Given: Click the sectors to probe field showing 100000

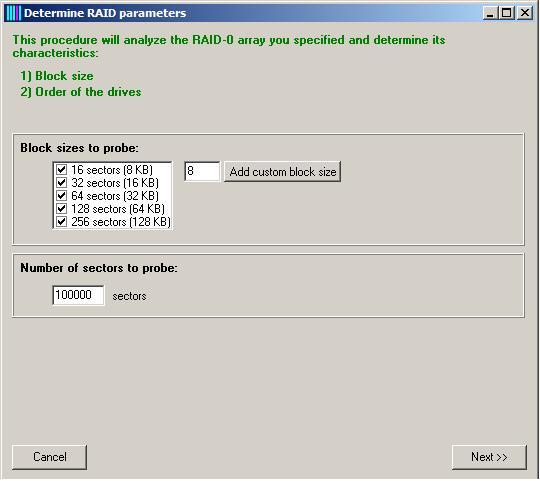Looking at the screenshot, I should [78, 295].
